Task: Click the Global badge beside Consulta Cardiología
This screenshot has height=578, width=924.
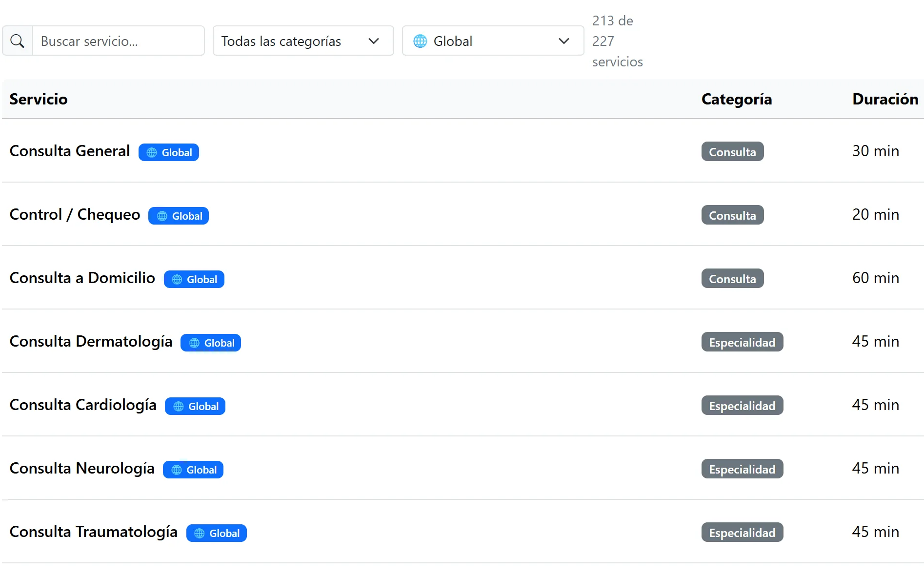Action: (195, 406)
